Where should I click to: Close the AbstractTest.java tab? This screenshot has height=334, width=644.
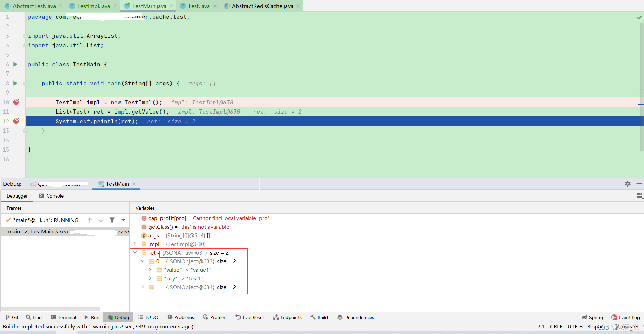(x=60, y=6)
